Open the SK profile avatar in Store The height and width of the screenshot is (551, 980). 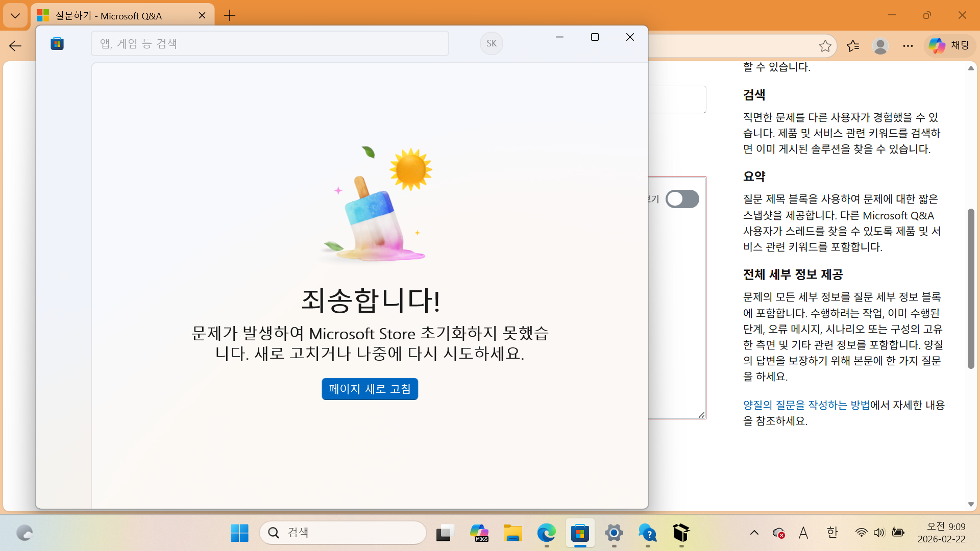(x=492, y=43)
